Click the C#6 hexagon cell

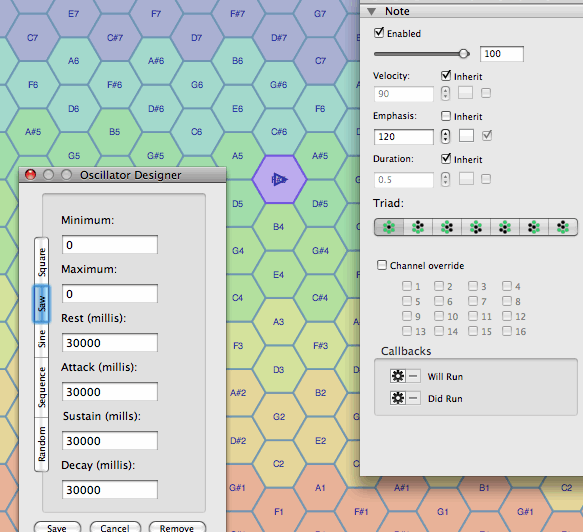(x=278, y=132)
